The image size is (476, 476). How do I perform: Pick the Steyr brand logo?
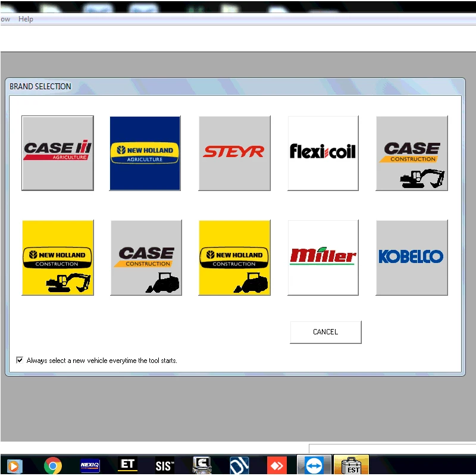(x=234, y=153)
